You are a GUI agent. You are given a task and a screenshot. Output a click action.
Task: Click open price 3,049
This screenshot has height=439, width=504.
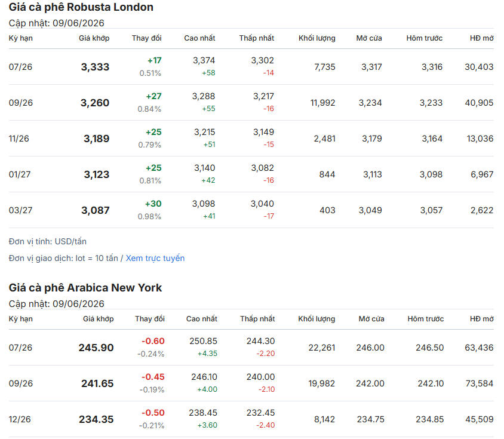(370, 210)
